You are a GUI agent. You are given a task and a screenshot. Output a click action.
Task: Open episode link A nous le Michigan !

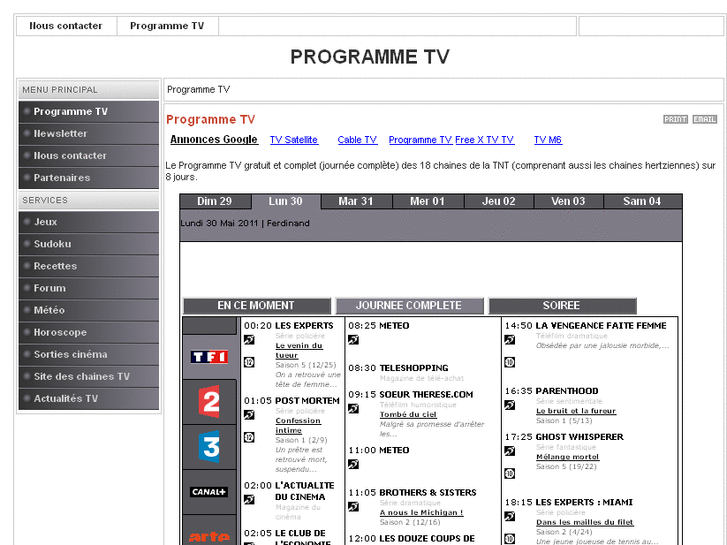tap(421, 513)
